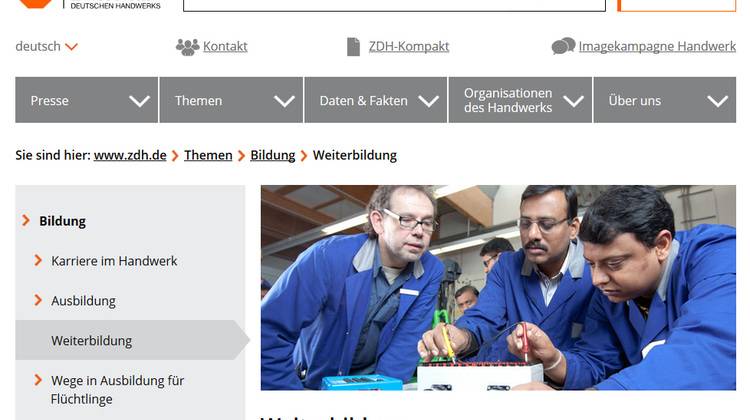Expand the Presse menu chevron
The height and width of the screenshot is (420, 750).
(x=139, y=101)
